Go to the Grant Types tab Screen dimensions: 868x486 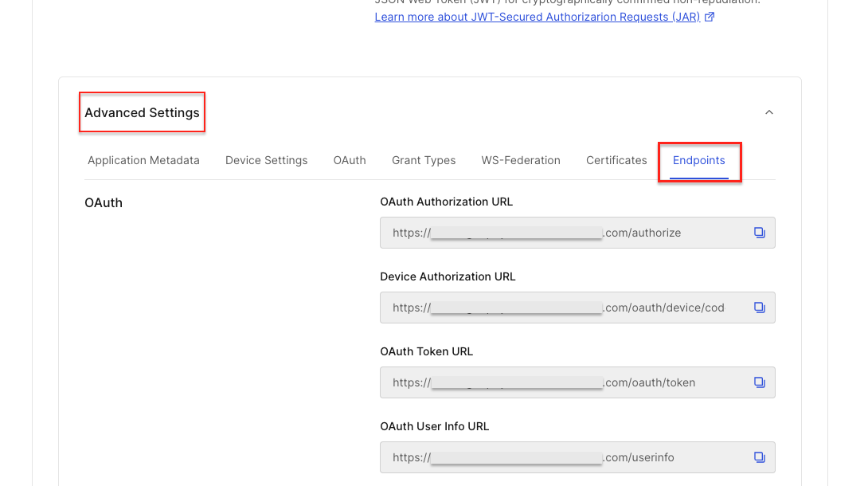(x=424, y=160)
